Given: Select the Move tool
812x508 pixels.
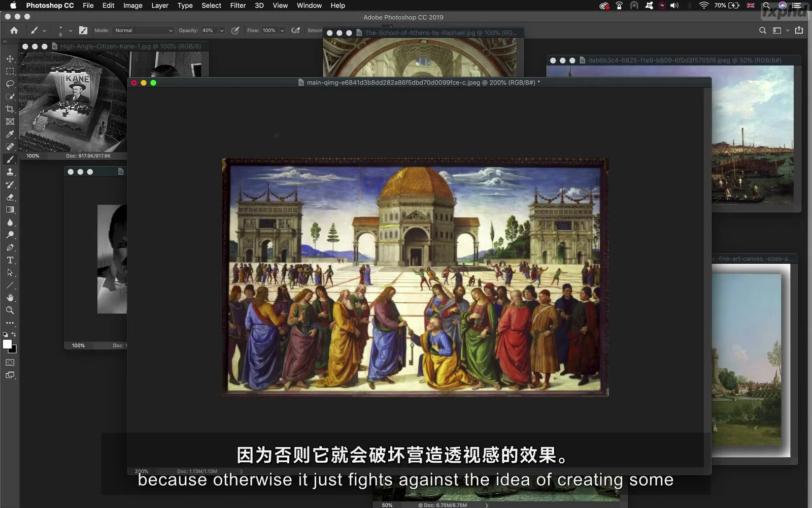Looking at the screenshot, I should pyautogui.click(x=10, y=59).
